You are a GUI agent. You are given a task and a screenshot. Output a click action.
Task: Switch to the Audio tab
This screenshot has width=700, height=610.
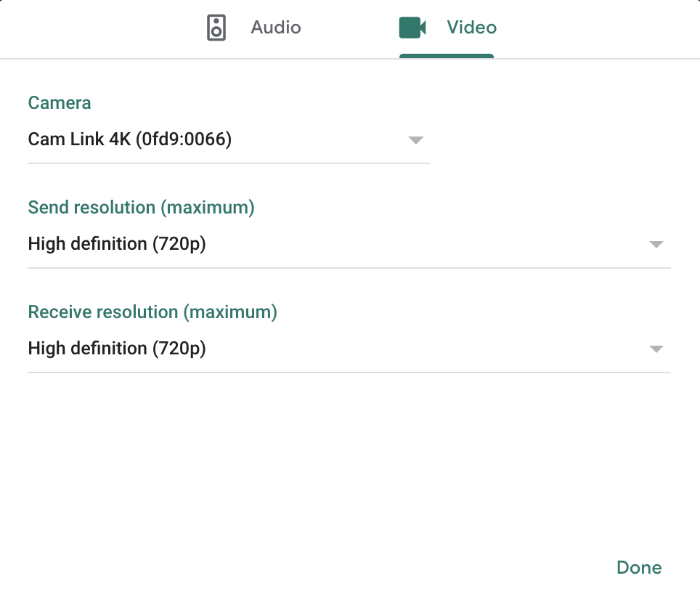click(x=253, y=28)
